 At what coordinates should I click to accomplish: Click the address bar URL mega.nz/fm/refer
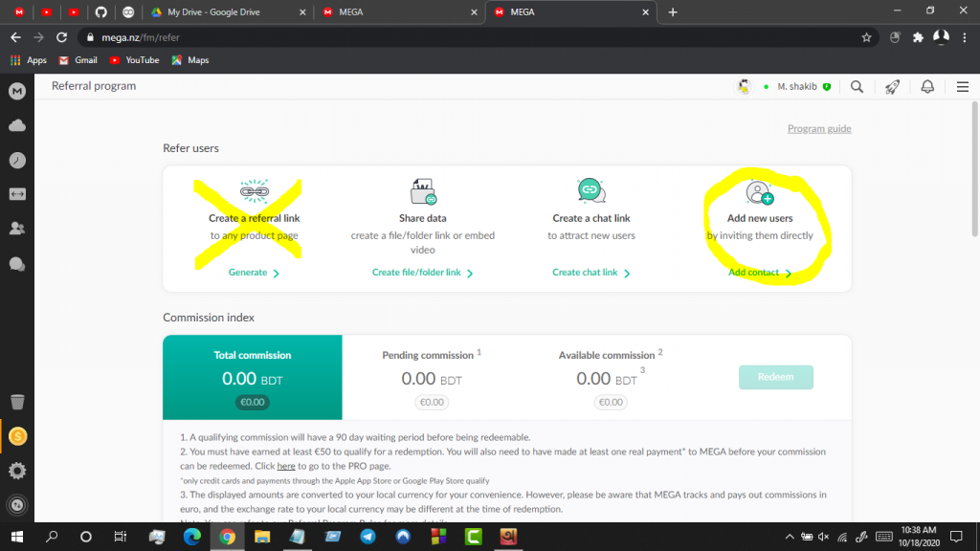point(141,37)
